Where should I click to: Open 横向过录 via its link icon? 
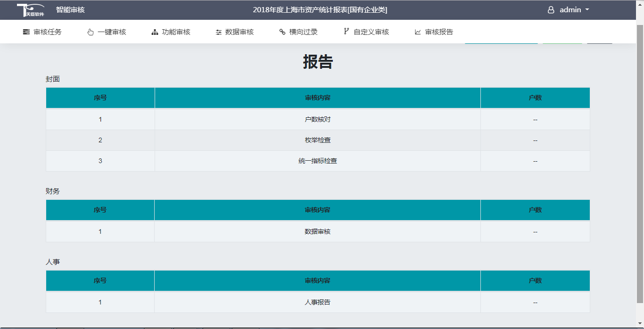tap(282, 32)
